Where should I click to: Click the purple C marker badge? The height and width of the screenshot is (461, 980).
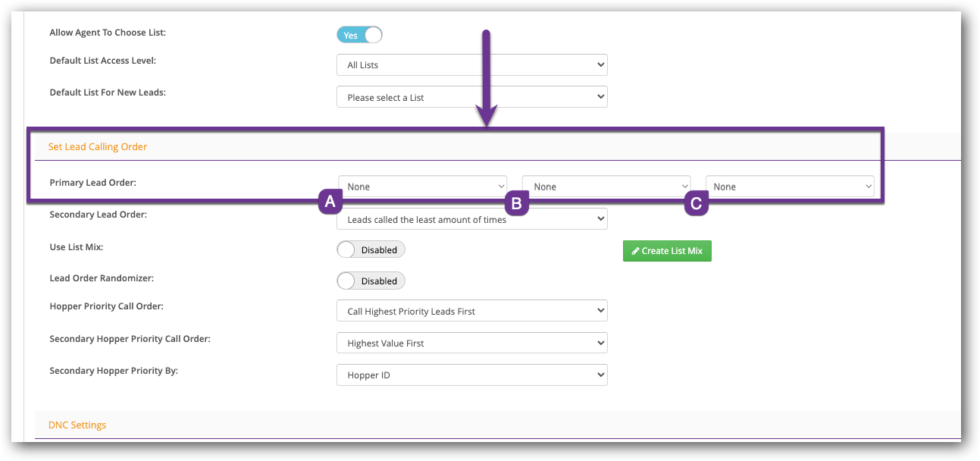click(697, 202)
